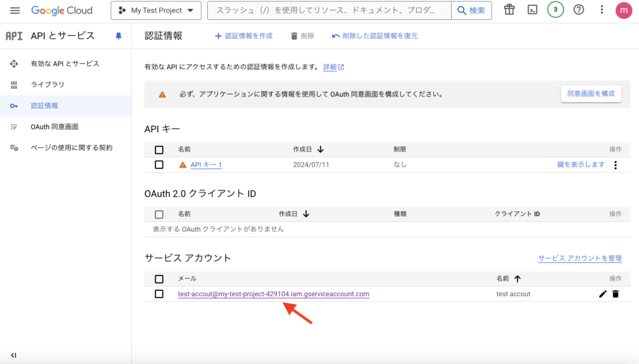Check the test-accout service account row checkbox
This screenshot has height=364, width=639.
tap(159, 294)
